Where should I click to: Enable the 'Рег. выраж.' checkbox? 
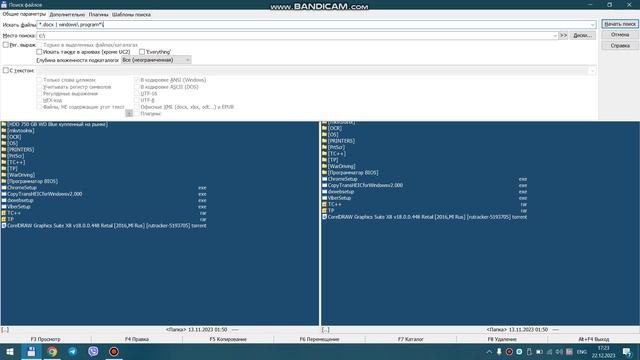pyautogui.click(x=6, y=45)
